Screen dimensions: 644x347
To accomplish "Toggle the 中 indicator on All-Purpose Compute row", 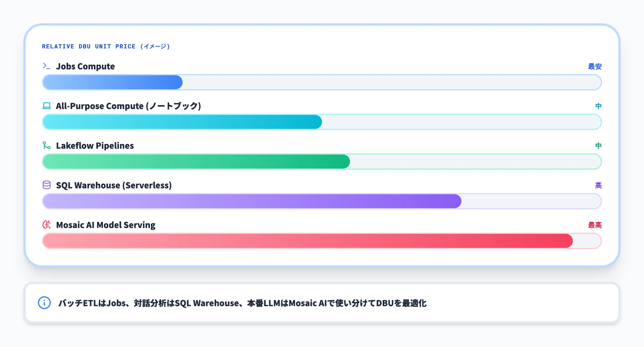I will [x=598, y=106].
